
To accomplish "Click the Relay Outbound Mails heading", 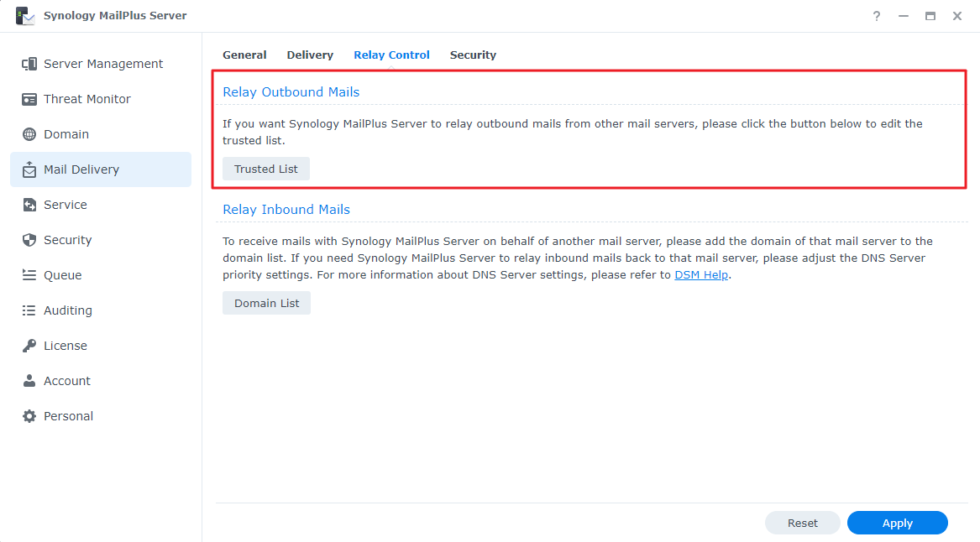I will [x=291, y=91].
